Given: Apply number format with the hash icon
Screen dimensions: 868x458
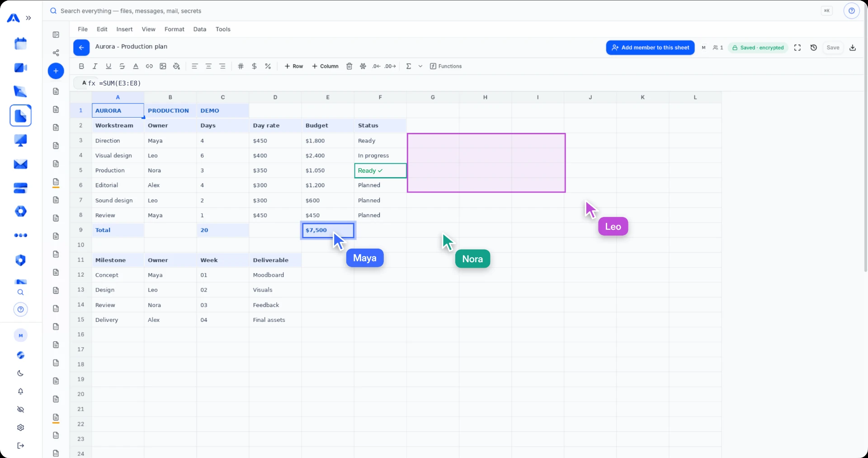Looking at the screenshot, I should point(241,66).
